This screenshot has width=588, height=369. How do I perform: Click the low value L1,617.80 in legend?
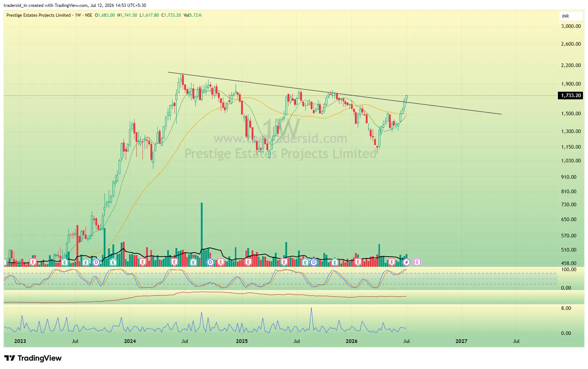(x=149, y=15)
